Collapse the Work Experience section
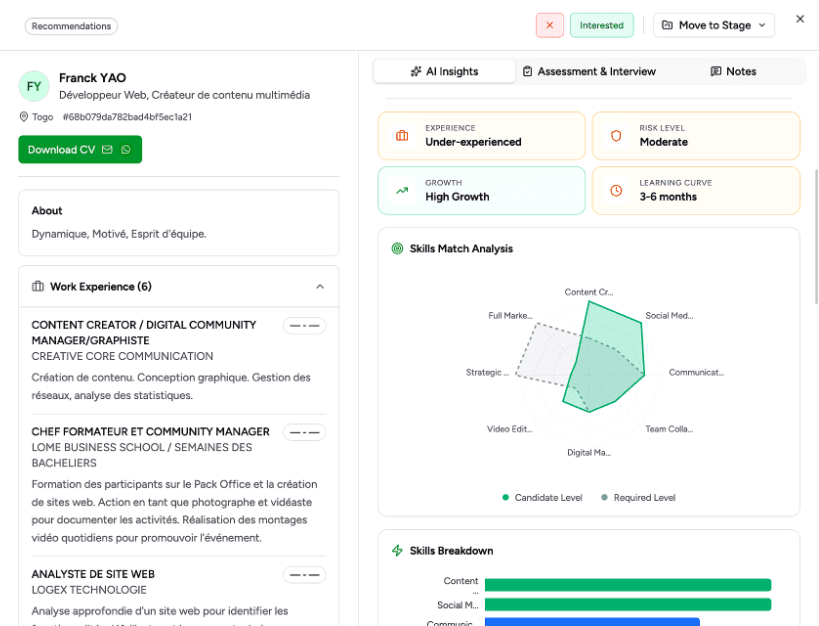 (x=320, y=286)
